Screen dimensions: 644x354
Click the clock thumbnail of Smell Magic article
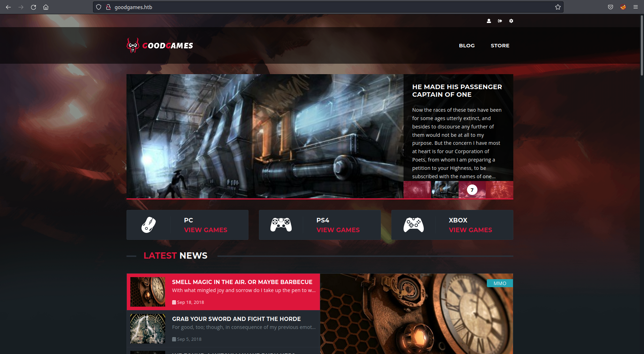148,292
